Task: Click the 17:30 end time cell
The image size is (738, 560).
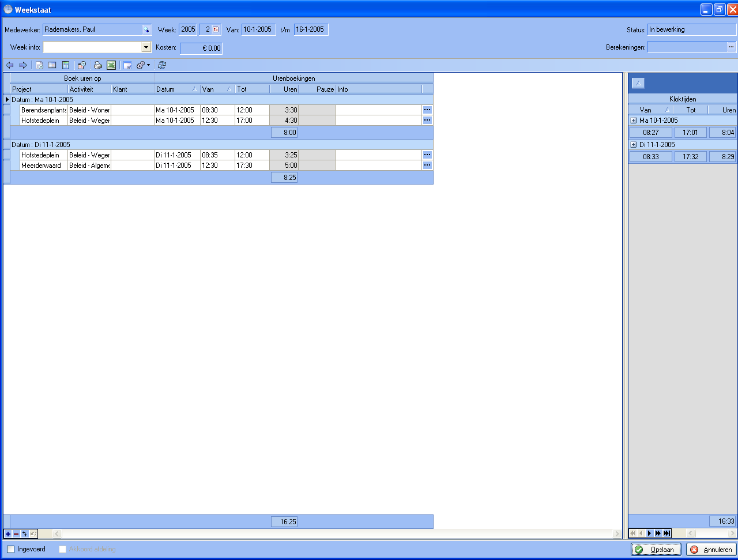Action: click(x=252, y=165)
